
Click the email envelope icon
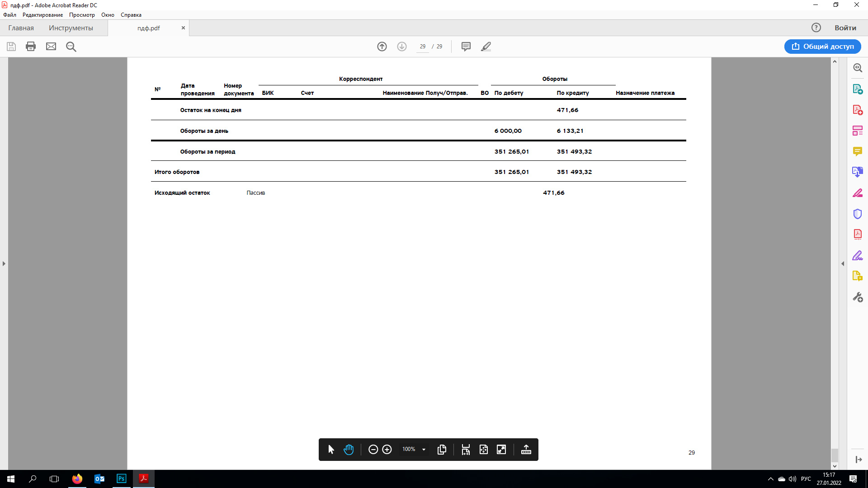point(51,47)
